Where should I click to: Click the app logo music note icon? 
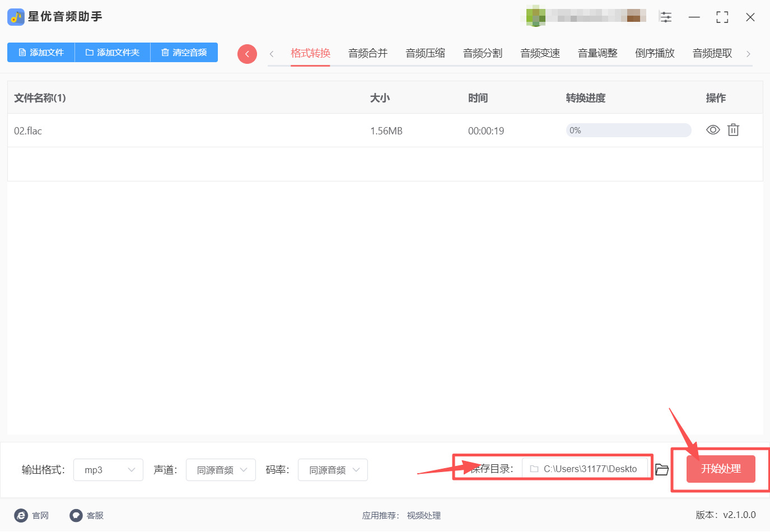pos(16,17)
